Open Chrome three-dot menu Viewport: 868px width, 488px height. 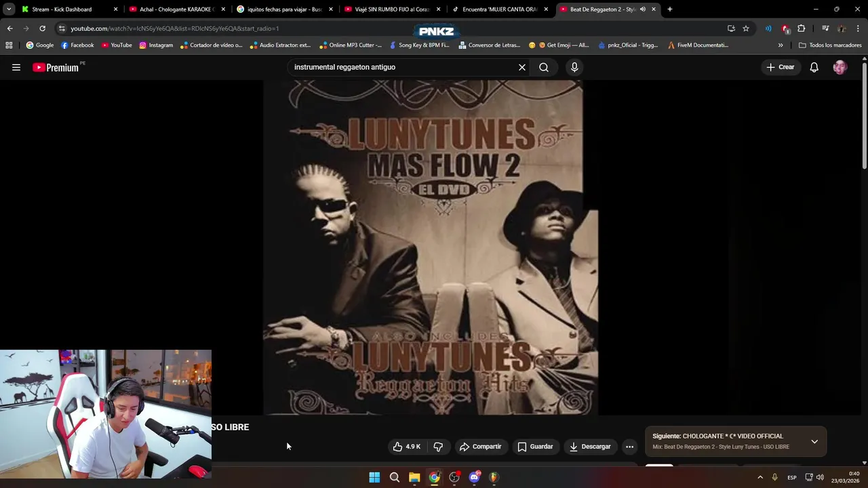tap(858, 28)
